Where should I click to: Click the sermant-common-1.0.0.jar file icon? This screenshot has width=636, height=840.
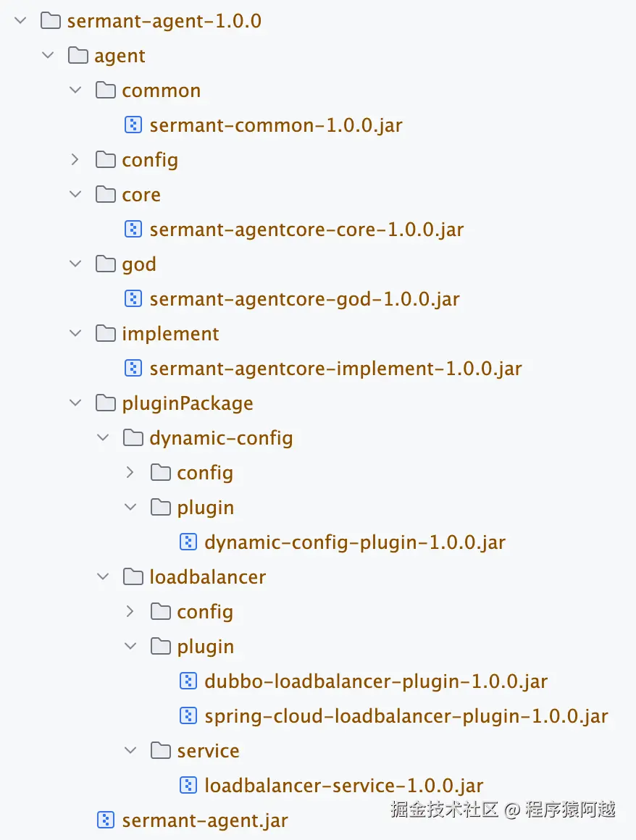pyautogui.click(x=133, y=125)
